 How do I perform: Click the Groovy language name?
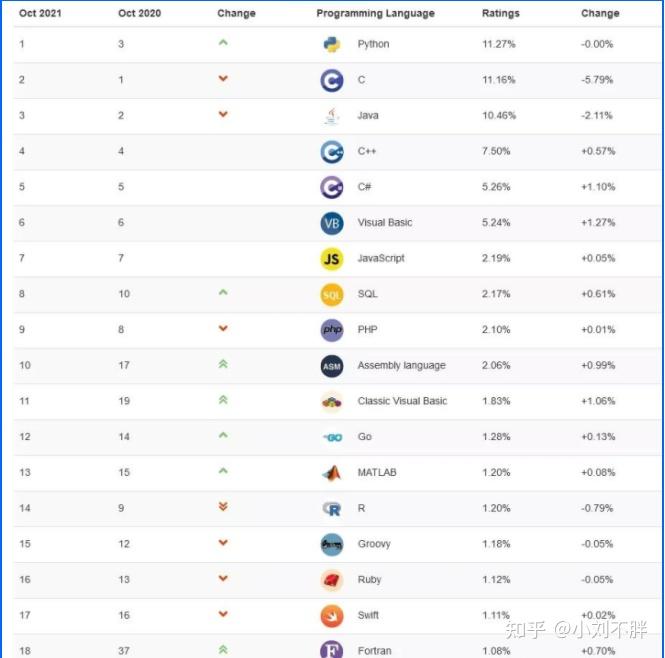coord(374,544)
